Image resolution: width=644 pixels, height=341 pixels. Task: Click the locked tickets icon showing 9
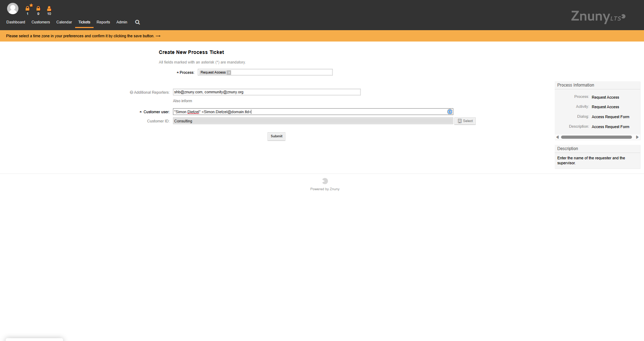click(x=38, y=9)
